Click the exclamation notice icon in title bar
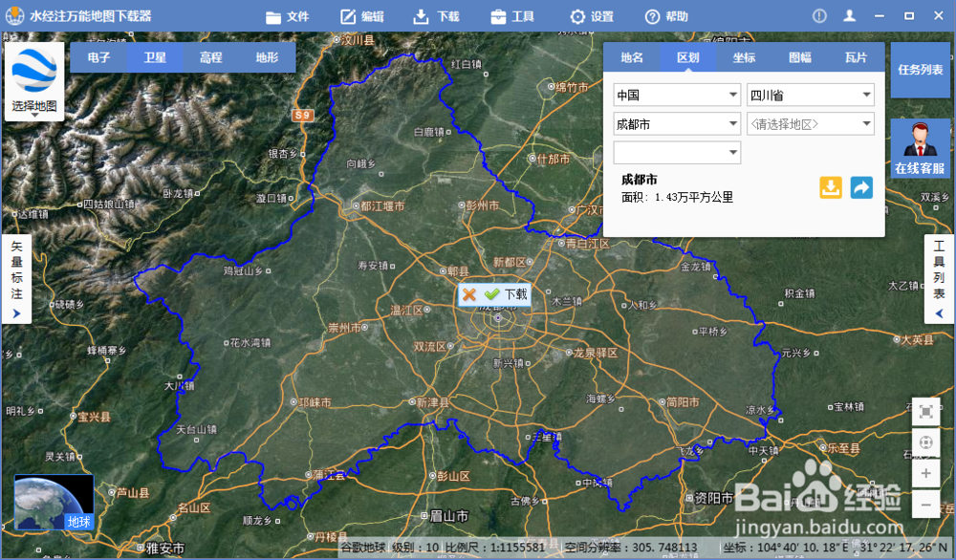The height and width of the screenshot is (560, 956). [819, 16]
